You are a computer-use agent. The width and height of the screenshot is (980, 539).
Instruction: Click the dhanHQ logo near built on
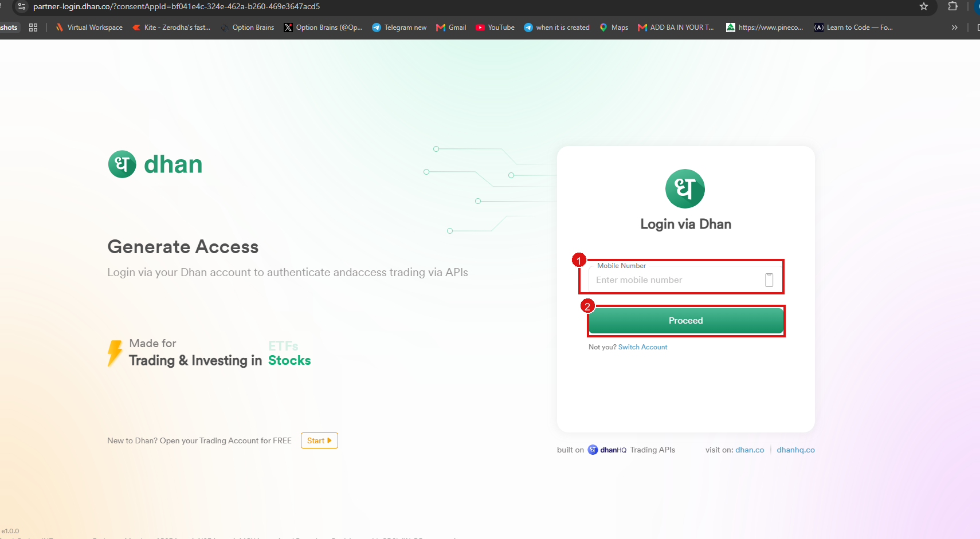[x=607, y=450]
